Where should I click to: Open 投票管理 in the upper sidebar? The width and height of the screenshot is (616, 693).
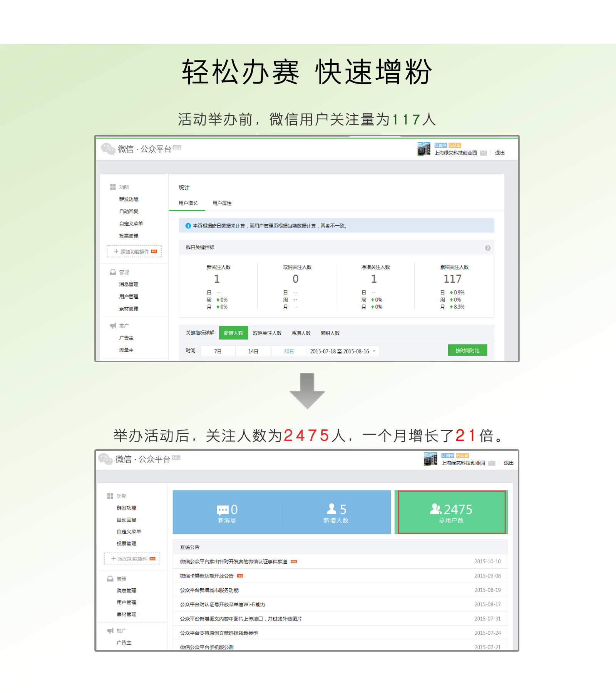click(x=129, y=236)
